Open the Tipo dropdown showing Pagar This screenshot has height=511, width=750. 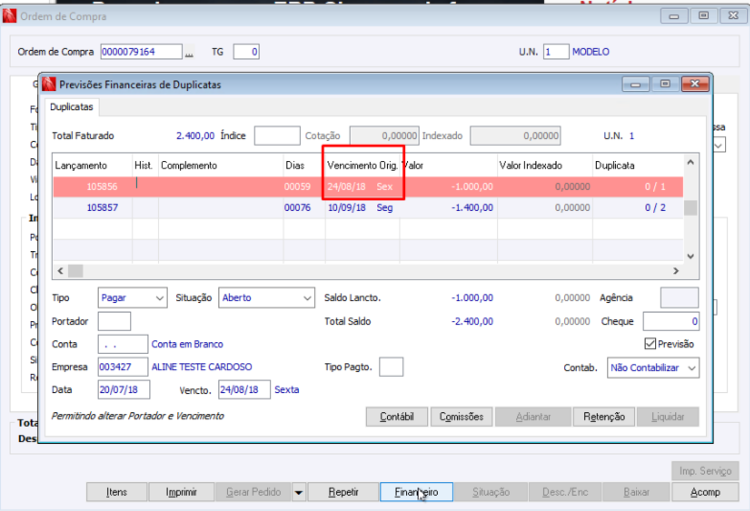point(132,298)
